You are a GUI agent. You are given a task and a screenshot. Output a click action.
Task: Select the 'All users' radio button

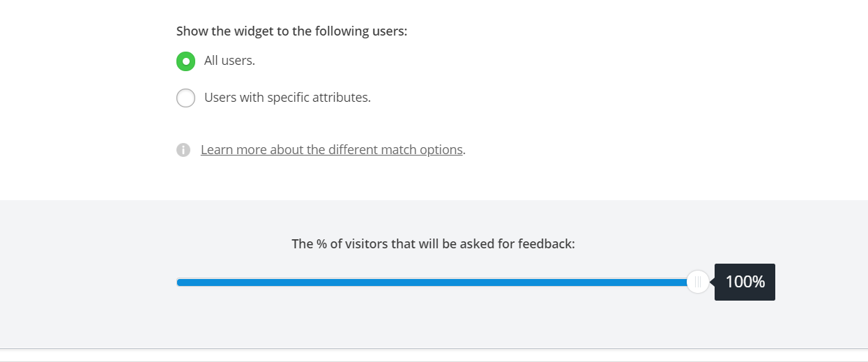(185, 61)
